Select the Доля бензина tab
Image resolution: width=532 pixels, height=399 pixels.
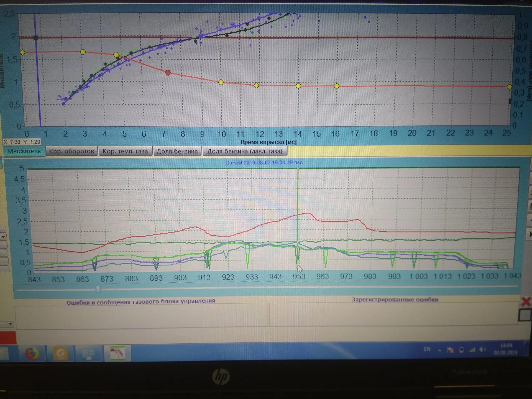click(x=177, y=151)
